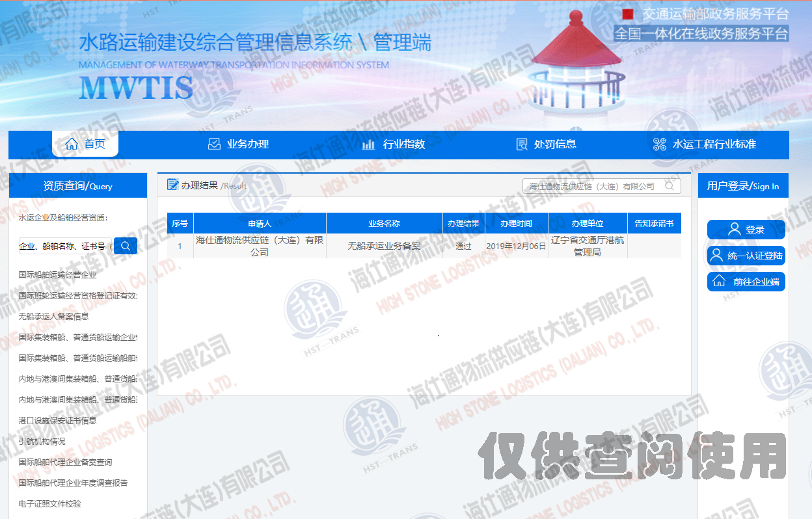
Task: Click the 办理单位 column header
Action: point(588,223)
